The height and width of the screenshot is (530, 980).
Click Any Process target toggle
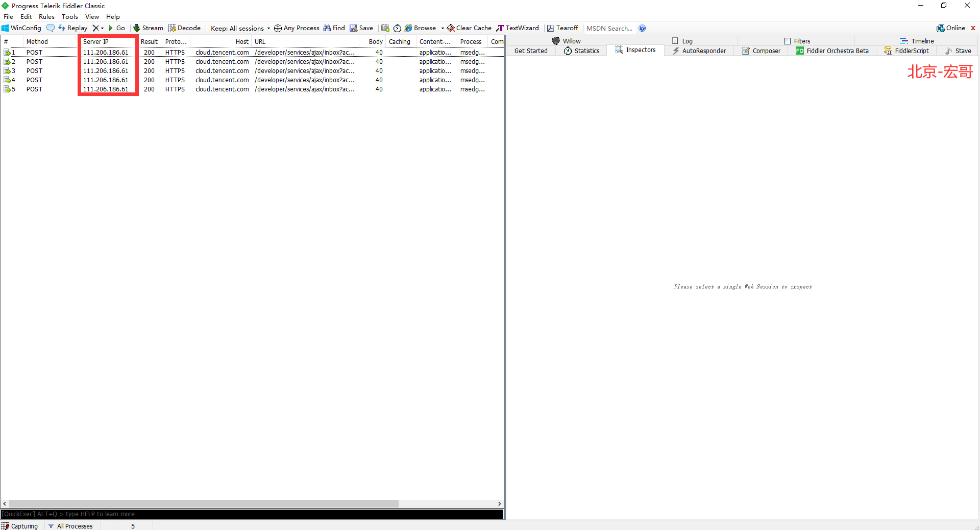click(296, 28)
